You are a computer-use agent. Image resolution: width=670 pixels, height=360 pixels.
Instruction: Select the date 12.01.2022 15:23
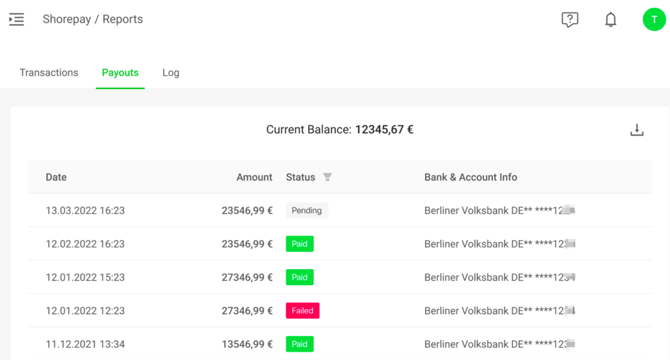point(85,277)
